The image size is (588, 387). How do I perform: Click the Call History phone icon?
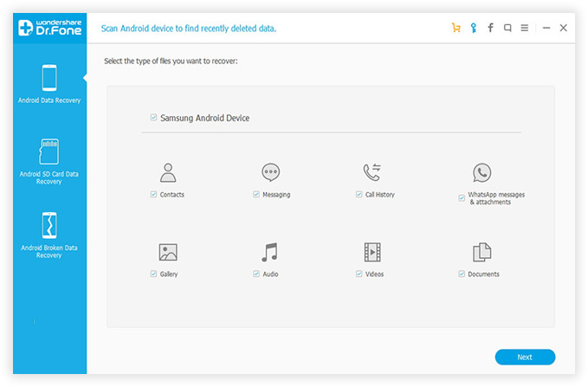tap(372, 172)
